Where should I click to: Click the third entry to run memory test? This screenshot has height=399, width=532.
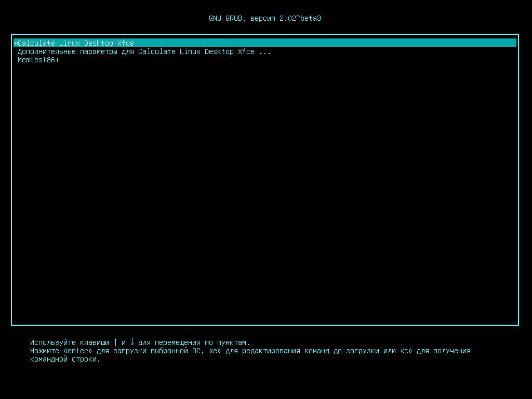coord(39,60)
